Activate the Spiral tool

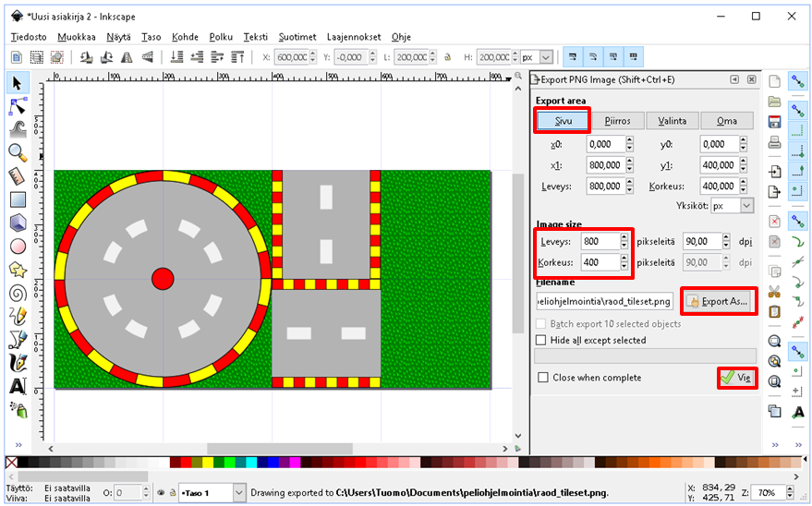(x=17, y=293)
